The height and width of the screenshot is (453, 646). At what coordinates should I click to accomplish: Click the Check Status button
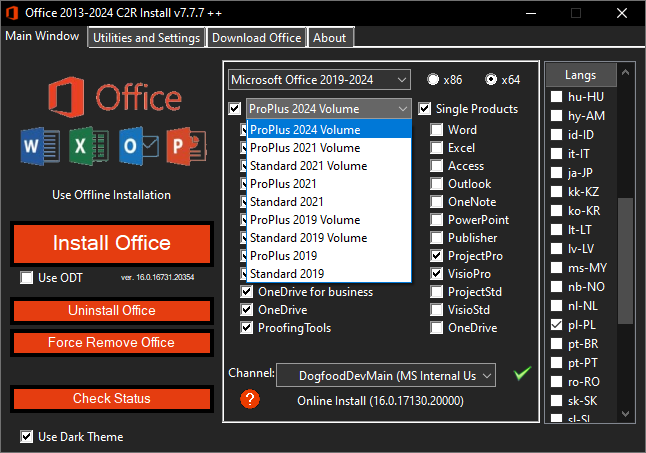tap(112, 399)
